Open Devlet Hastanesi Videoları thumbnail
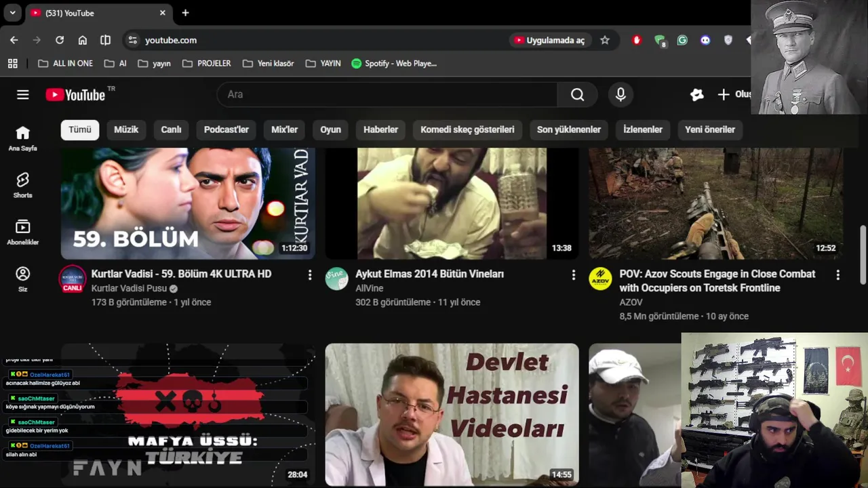The image size is (868, 488). 452,415
